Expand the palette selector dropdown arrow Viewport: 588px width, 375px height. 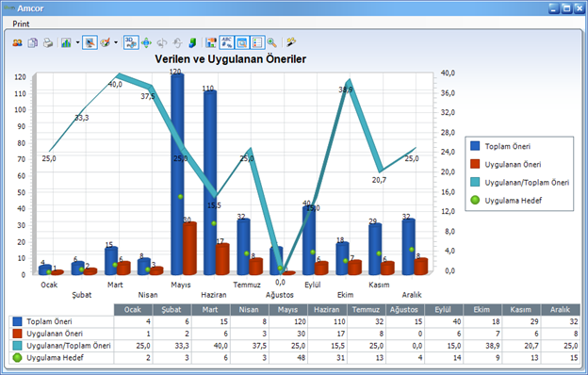coord(116,42)
